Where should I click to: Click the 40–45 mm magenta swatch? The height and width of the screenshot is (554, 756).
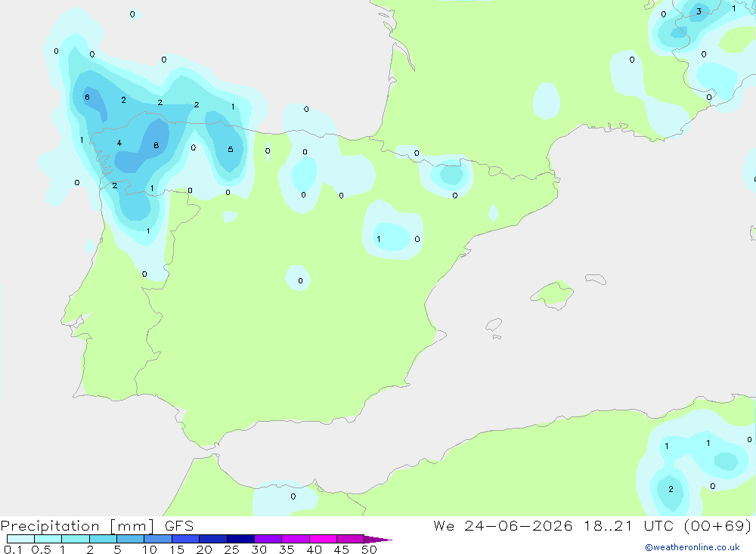click(323, 539)
